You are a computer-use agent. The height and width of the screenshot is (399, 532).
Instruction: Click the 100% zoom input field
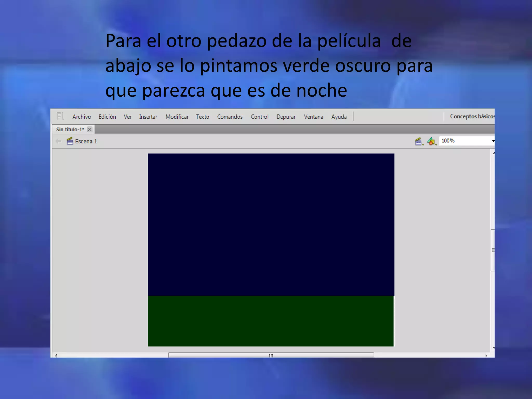click(x=464, y=141)
